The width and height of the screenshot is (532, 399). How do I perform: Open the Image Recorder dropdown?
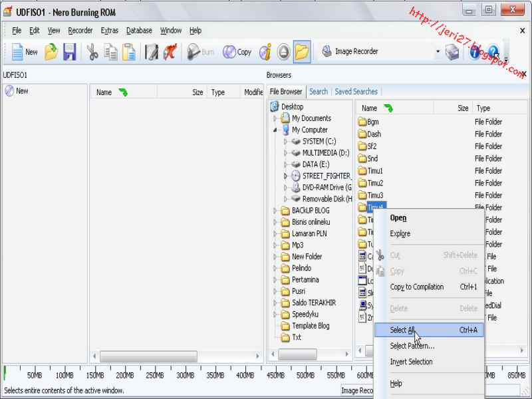pos(438,52)
